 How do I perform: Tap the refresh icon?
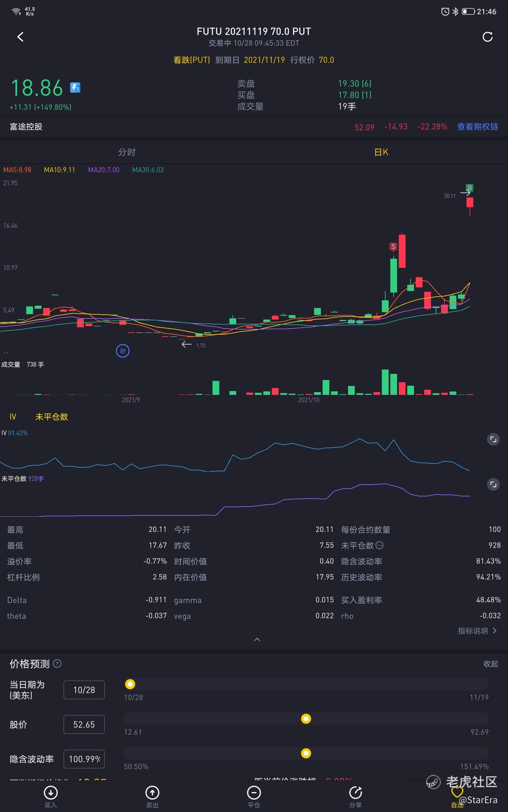[487, 37]
